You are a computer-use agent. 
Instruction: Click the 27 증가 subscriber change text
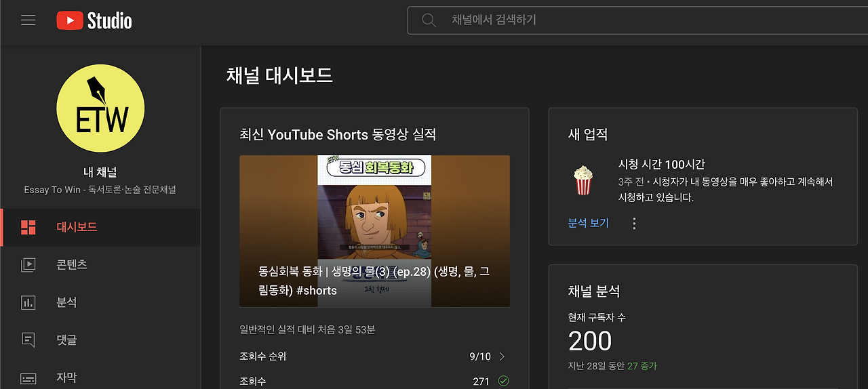pos(642,366)
